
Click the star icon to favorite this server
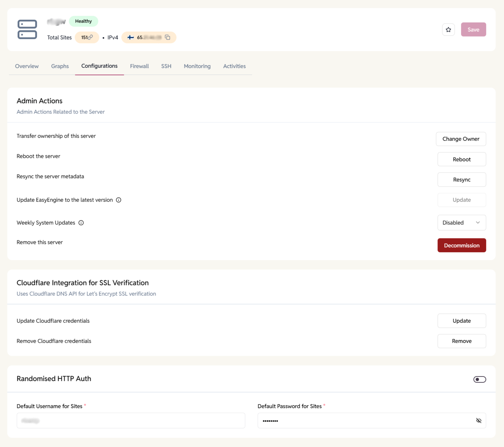[448, 29]
